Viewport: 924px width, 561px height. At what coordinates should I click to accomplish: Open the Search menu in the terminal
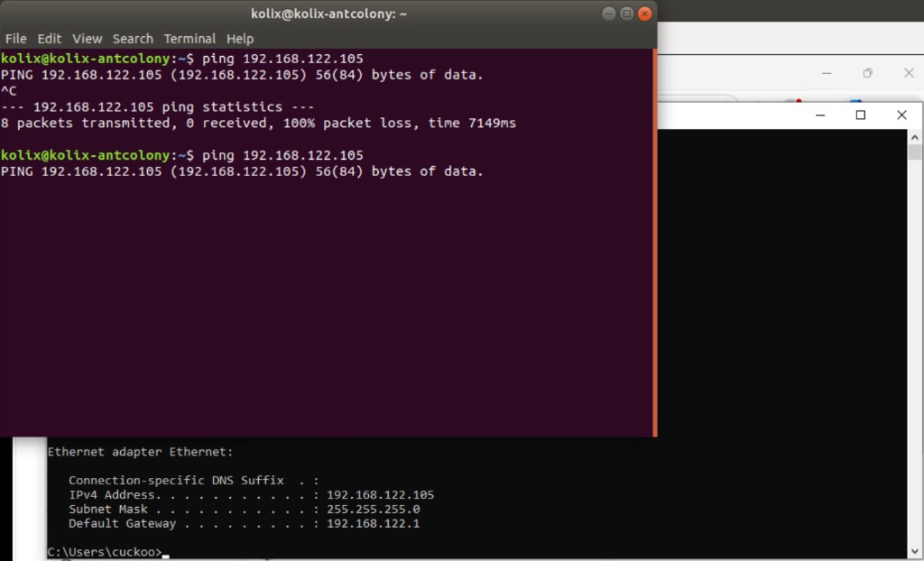[133, 39]
